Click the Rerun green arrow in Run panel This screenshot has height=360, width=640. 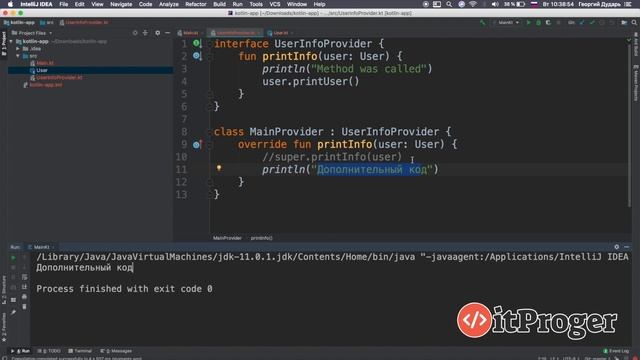(13, 258)
